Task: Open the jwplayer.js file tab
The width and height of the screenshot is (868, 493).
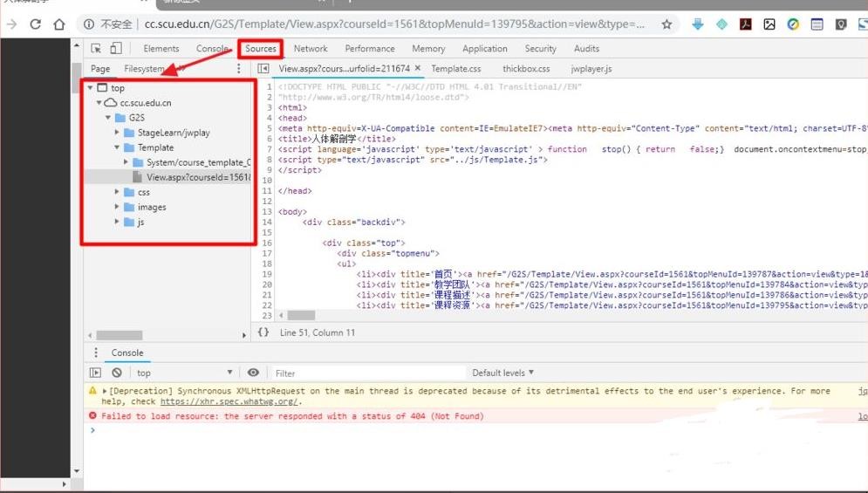Action: (x=591, y=69)
